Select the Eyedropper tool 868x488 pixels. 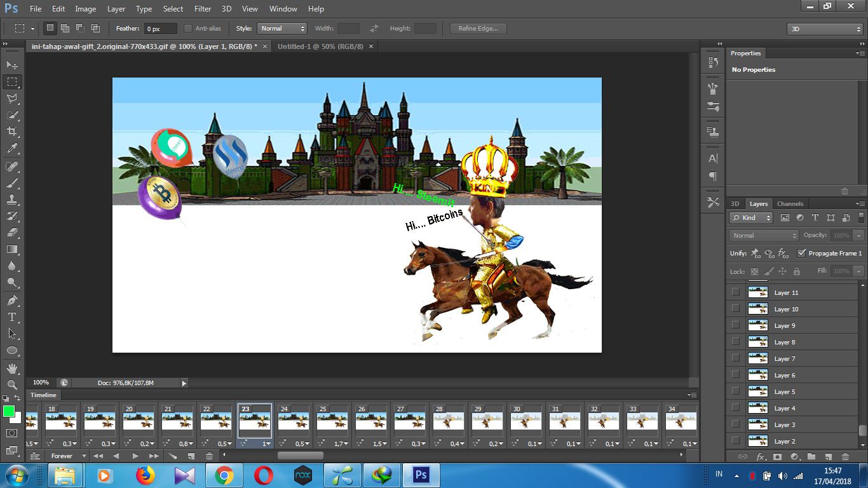12,149
